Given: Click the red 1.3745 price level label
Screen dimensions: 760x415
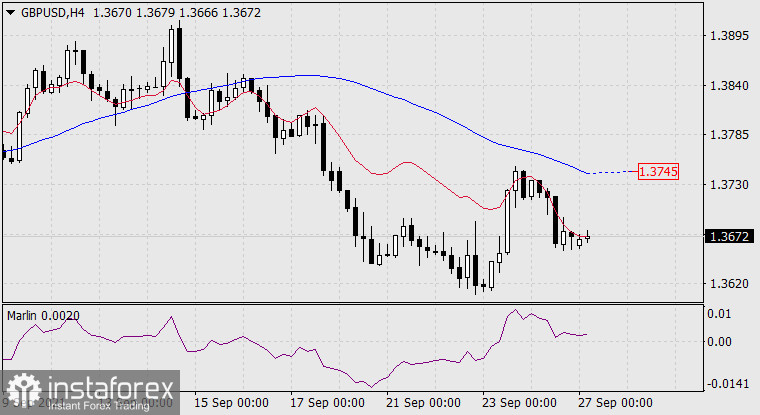Looking at the screenshot, I should [x=658, y=172].
